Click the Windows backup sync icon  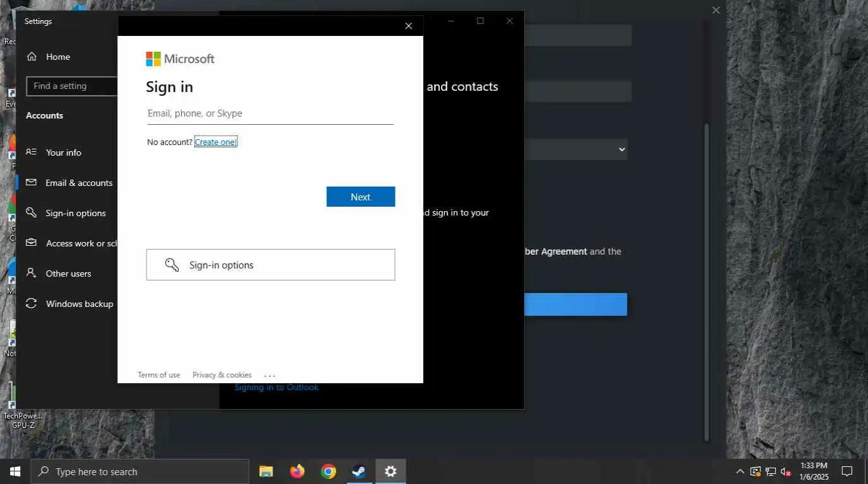pos(32,304)
